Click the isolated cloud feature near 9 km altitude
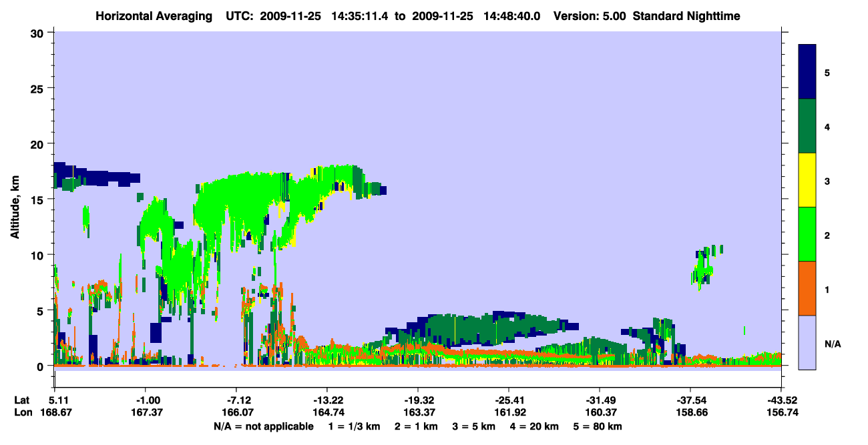Viewport: 868px width, 445px height. coord(706,266)
